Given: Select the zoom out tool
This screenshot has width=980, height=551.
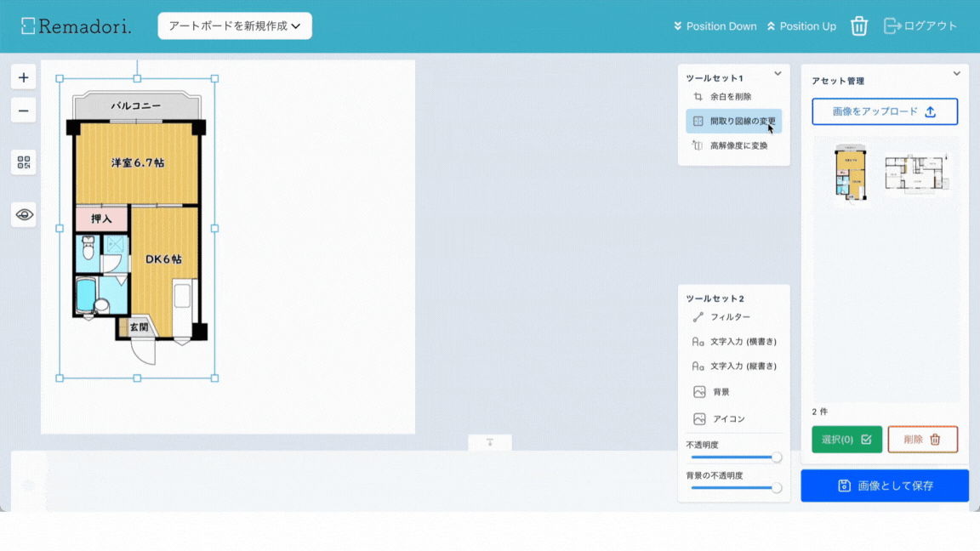Looking at the screenshot, I should point(23,111).
